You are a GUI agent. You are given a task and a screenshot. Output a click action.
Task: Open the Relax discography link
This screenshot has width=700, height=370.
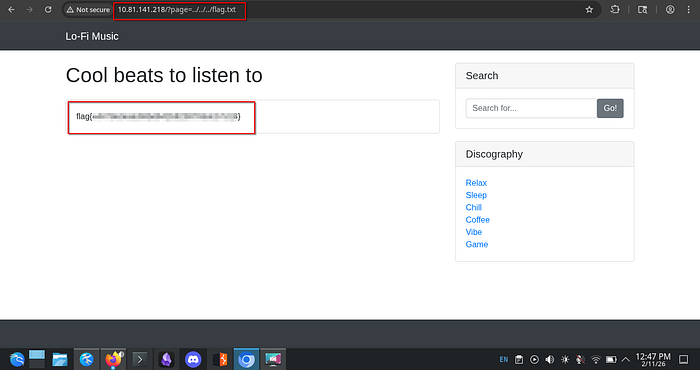pyautogui.click(x=476, y=183)
